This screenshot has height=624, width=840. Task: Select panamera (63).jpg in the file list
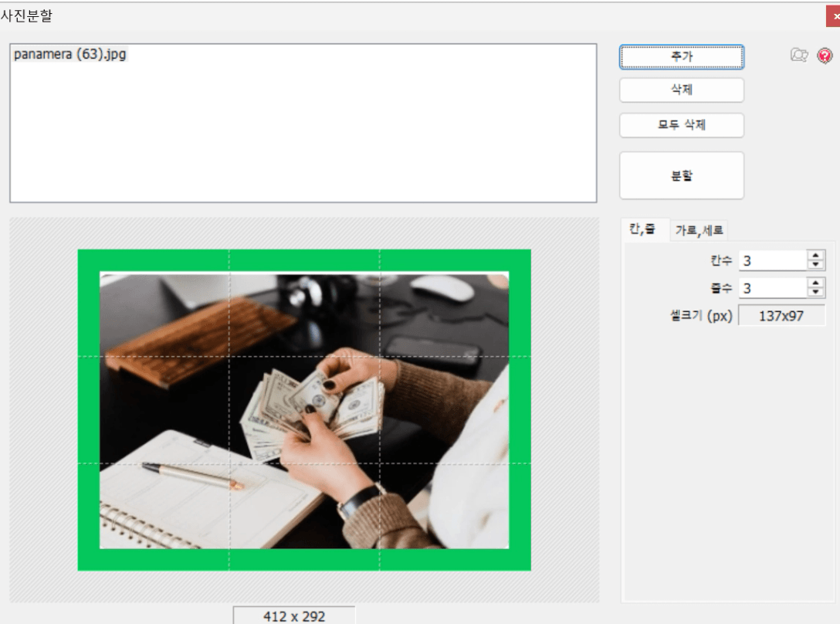[69, 54]
